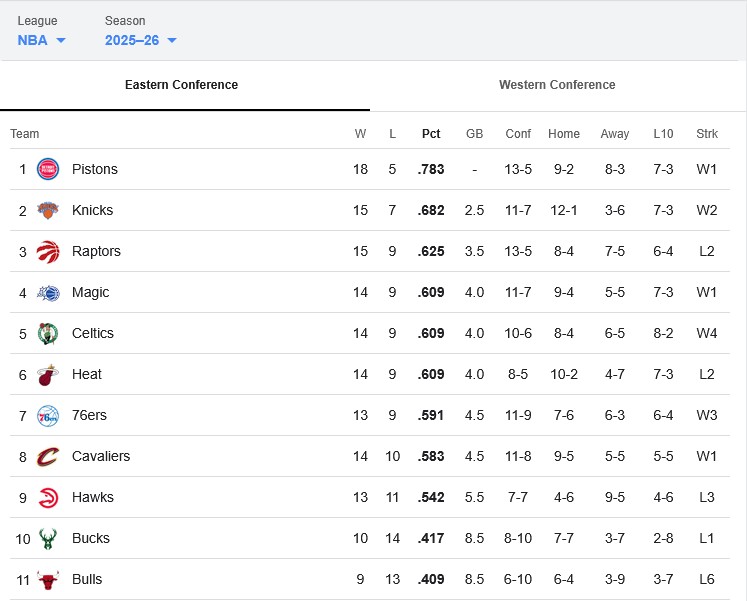Open the Cavaliers team name
The image size is (747, 601).
(101, 456)
